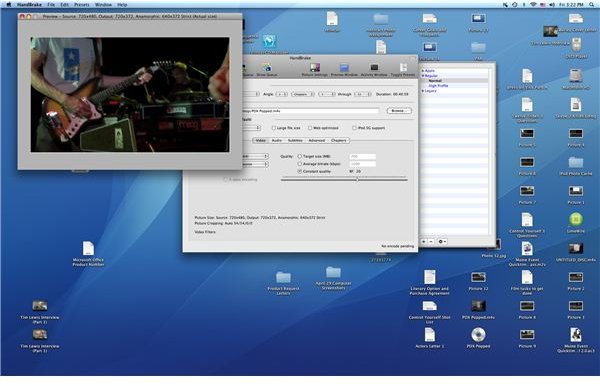
Task: Switch to the Advanced tab
Action: click(317, 140)
